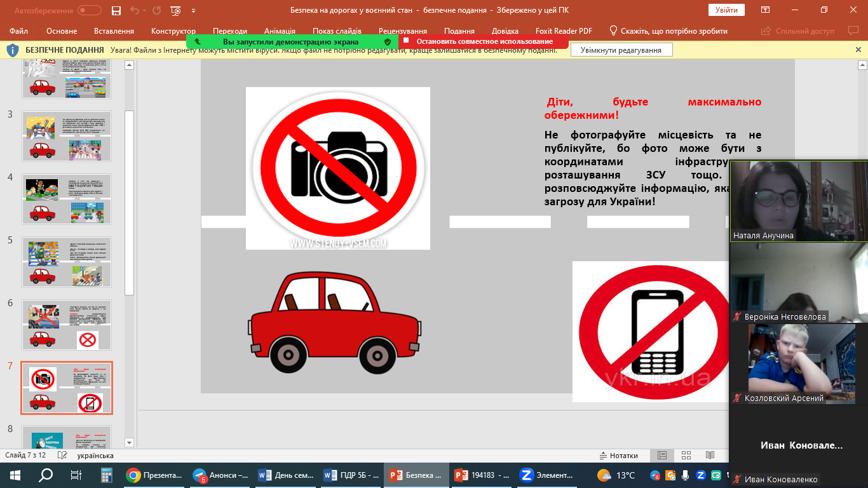Open Customize Quick Access Toolbar dropdown
This screenshot has height=488, width=868.
coord(193,11)
